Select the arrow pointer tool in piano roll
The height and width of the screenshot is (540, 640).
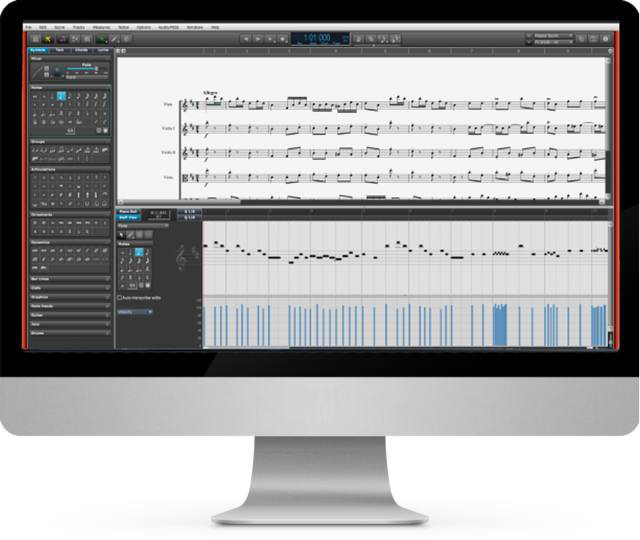click(122, 235)
